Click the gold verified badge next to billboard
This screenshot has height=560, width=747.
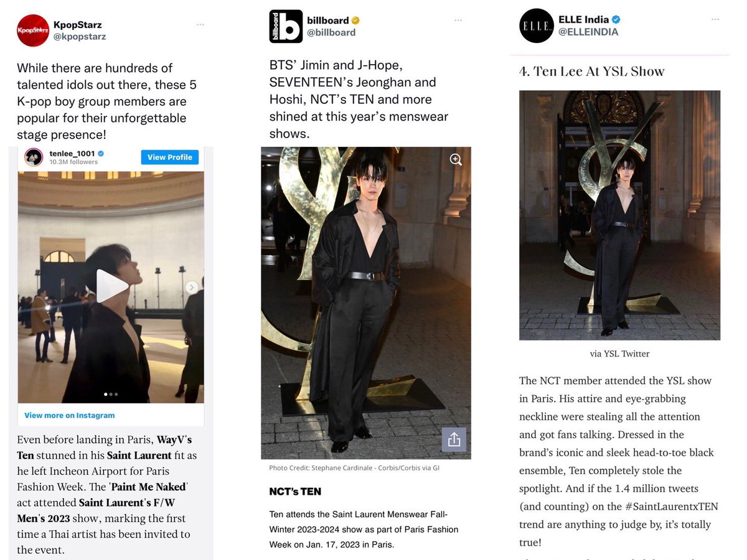pos(355,20)
